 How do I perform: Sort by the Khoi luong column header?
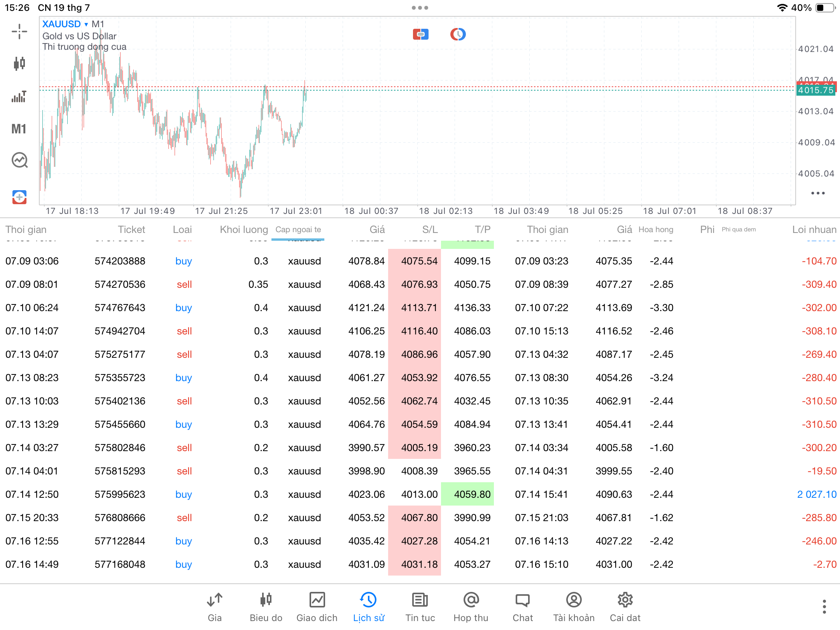click(x=244, y=229)
